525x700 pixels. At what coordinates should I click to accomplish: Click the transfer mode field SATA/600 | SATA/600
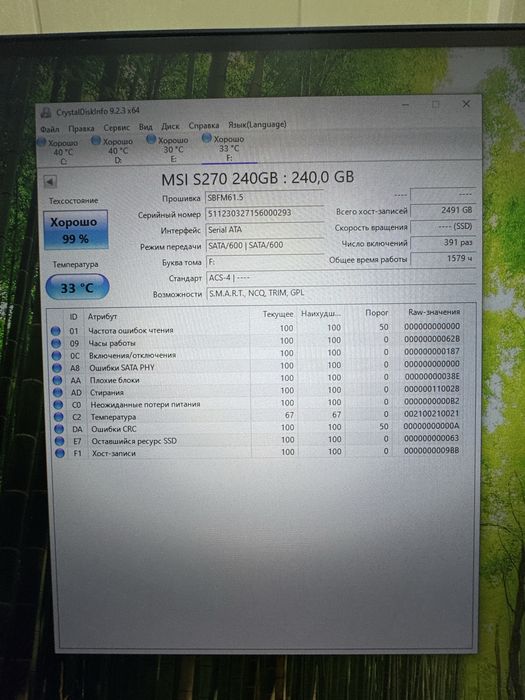(x=265, y=245)
